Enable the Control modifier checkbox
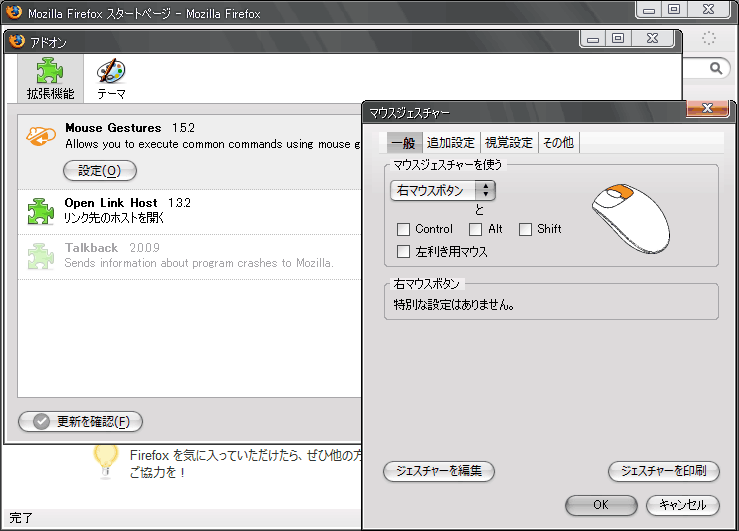Image resolution: width=739 pixels, height=531 pixels. 403,229
